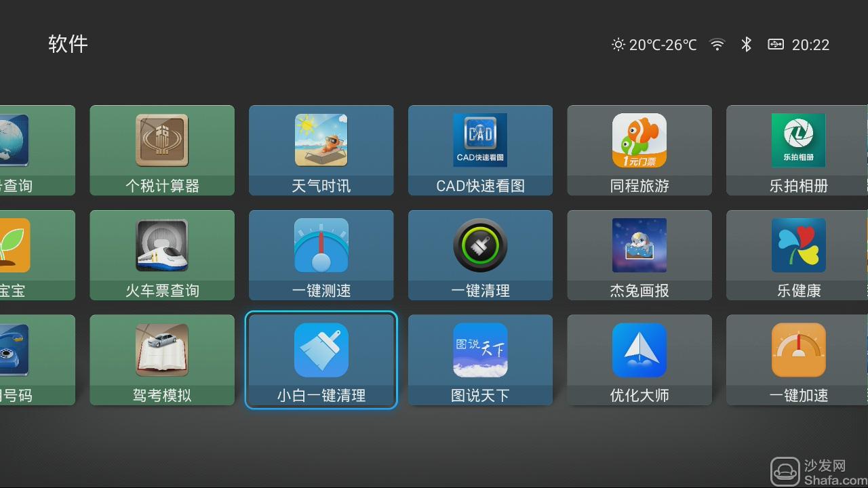This screenshot has height=488, width=868.
Task: Open the 杰兔画报 app icon
Action: 639,245
